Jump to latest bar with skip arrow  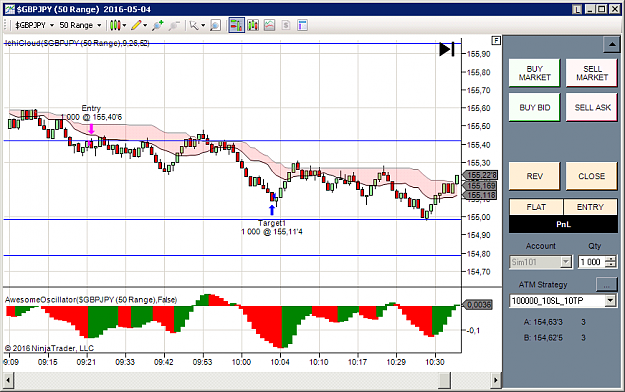click(x=446, y=49)
